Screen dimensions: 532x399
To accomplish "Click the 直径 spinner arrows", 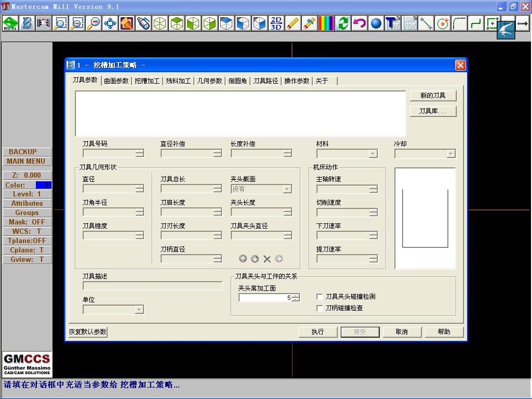I will (139, 189).
